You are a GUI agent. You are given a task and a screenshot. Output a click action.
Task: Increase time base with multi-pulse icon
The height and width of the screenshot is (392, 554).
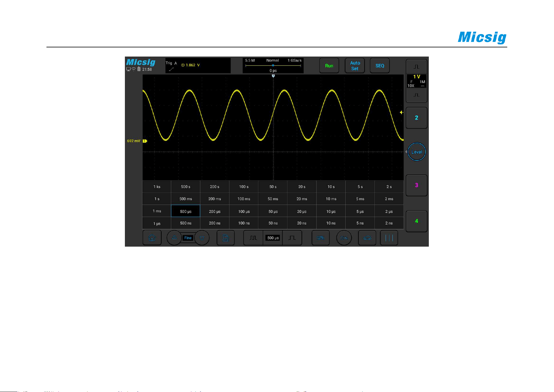[253, 238]
